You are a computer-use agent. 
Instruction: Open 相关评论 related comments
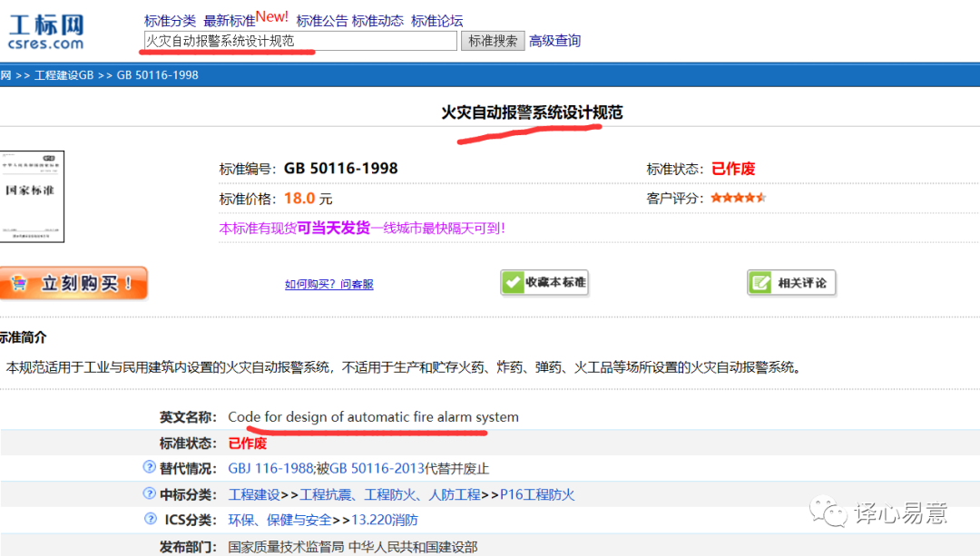point(791,283)
